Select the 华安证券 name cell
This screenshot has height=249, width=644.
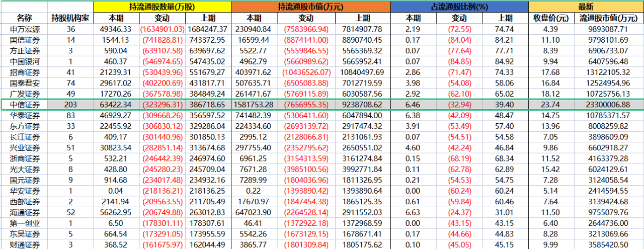24,191
